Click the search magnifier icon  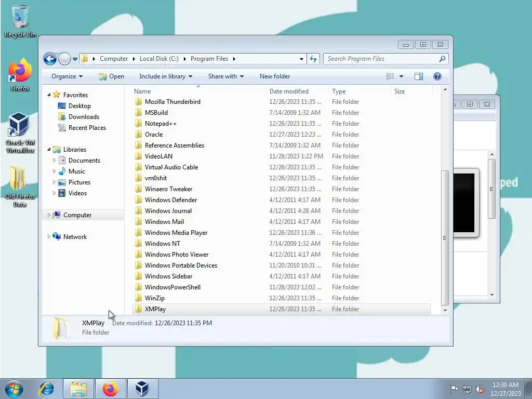click(442, 59)
